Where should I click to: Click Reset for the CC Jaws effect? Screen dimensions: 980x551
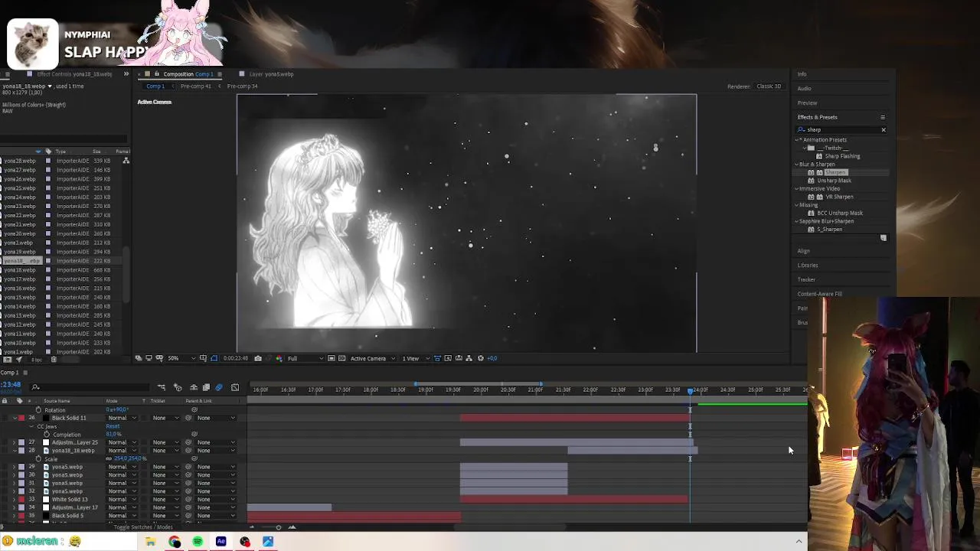(113, 426)
